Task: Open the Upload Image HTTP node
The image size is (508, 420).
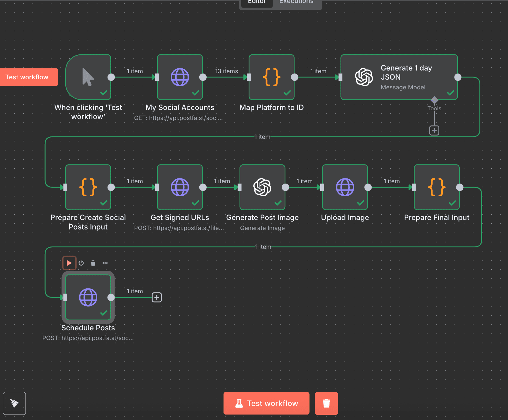Action: [345, 187]
